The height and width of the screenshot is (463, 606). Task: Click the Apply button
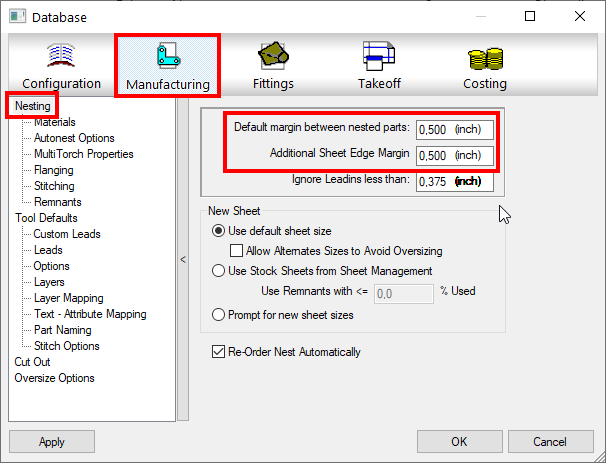point(52,441)
